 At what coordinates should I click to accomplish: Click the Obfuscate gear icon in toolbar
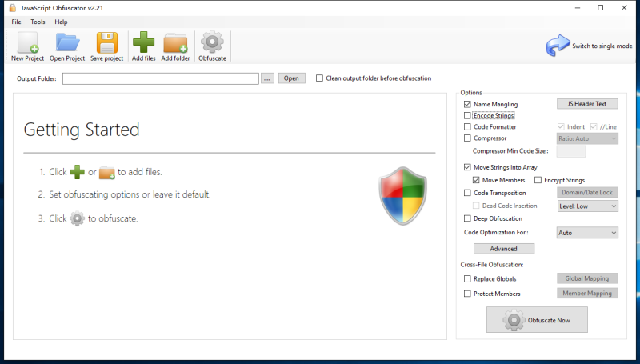[212, 43]
